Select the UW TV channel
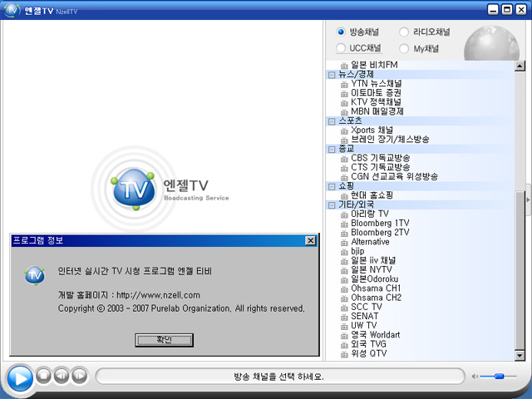The width and height of the screenshot is (532, 399). coord(364,325)
